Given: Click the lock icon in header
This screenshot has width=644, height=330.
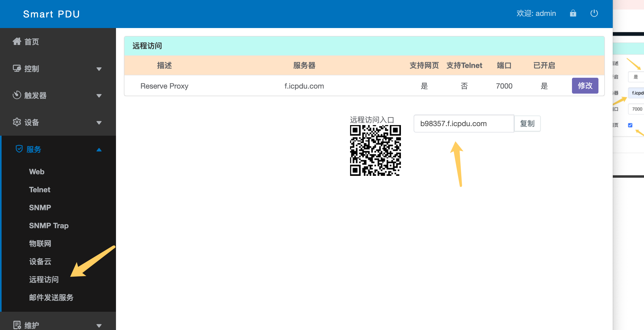Looking at the screenshot, I should (x=573, y=13).
